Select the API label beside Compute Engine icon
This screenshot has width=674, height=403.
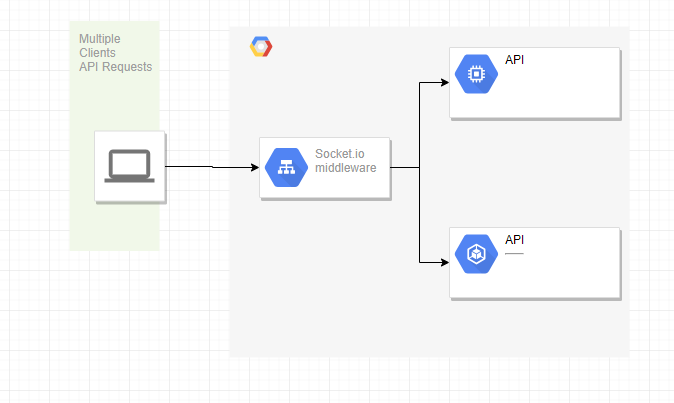(515, 60)
